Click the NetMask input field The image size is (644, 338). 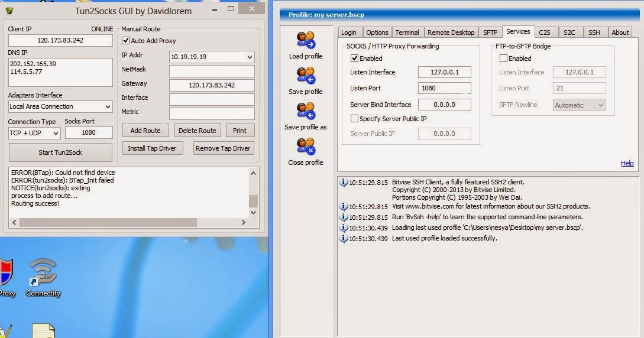pos(212,71)
